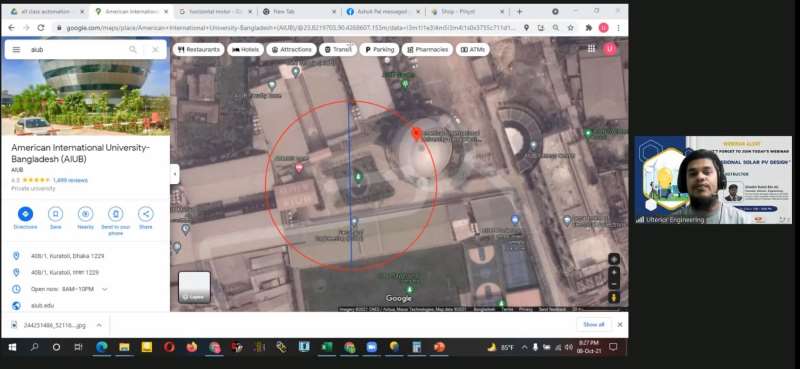This screenshot has height=369, width=800.
Task: Filter map by Pharmacies
Action: 427,50
